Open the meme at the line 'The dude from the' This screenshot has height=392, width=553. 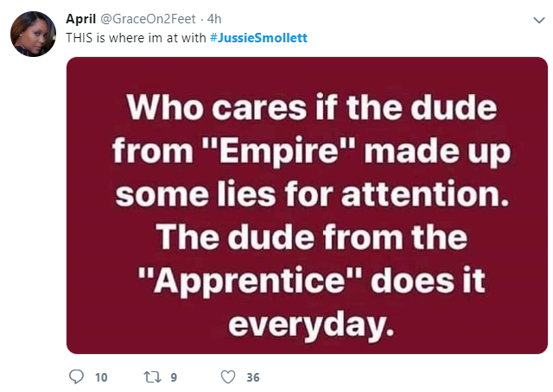[x=312, y=237]
